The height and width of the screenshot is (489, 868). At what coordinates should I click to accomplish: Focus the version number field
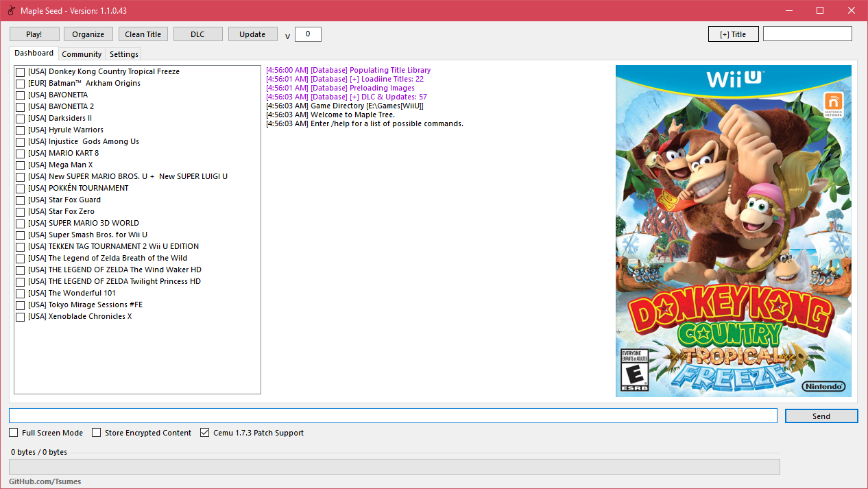pyautogui.click(x=308, y=34)
